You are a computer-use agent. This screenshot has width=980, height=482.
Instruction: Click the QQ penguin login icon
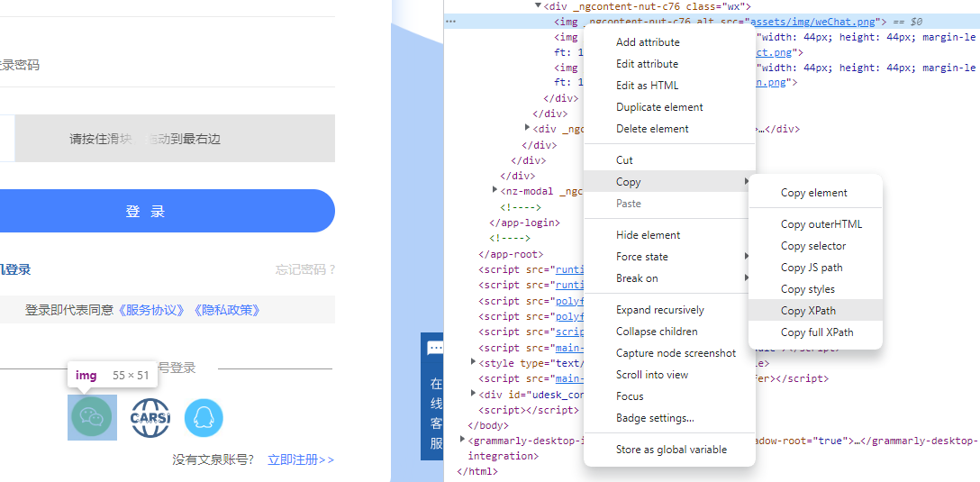pos(204,418)
